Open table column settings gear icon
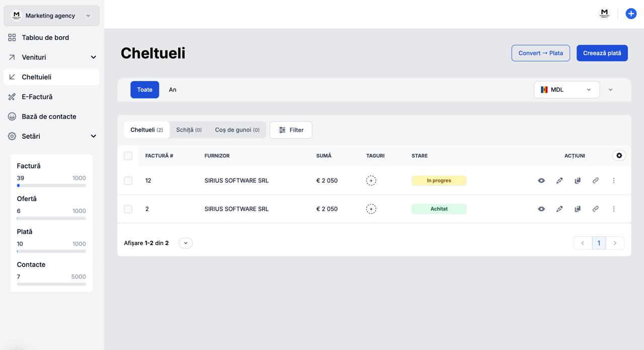 619,156
